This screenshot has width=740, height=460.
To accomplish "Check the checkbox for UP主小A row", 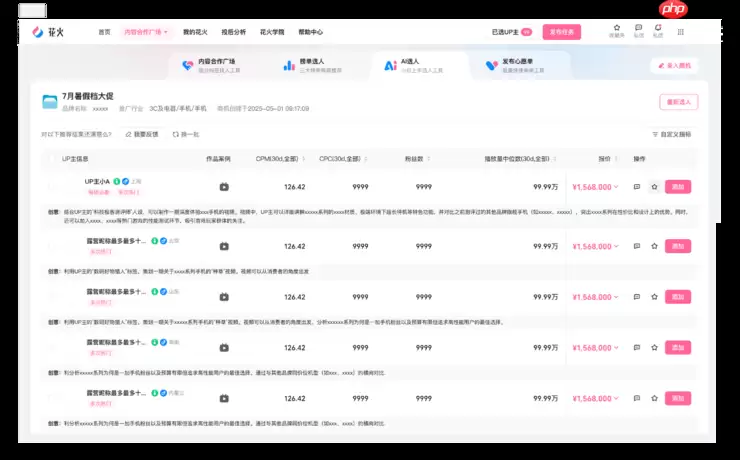I will [52, 187].
